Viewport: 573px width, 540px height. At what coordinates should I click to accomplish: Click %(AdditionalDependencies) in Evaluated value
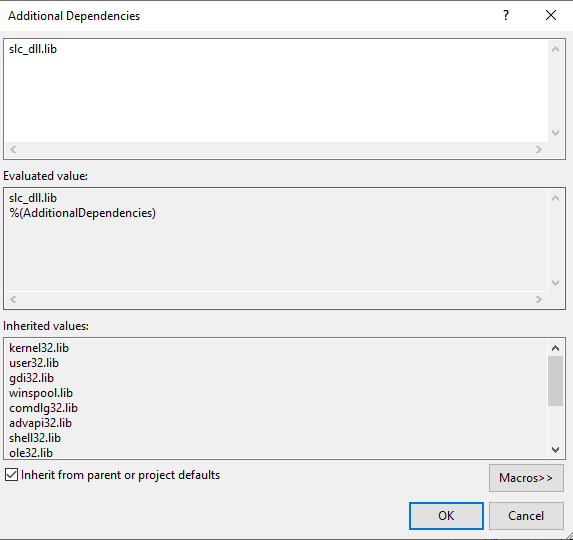coord(83,213)
